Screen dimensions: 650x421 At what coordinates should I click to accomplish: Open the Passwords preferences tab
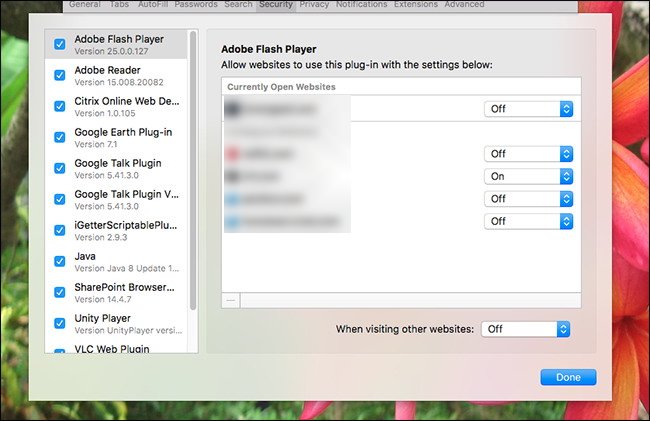pyautogui.click(x=196, y=5)
